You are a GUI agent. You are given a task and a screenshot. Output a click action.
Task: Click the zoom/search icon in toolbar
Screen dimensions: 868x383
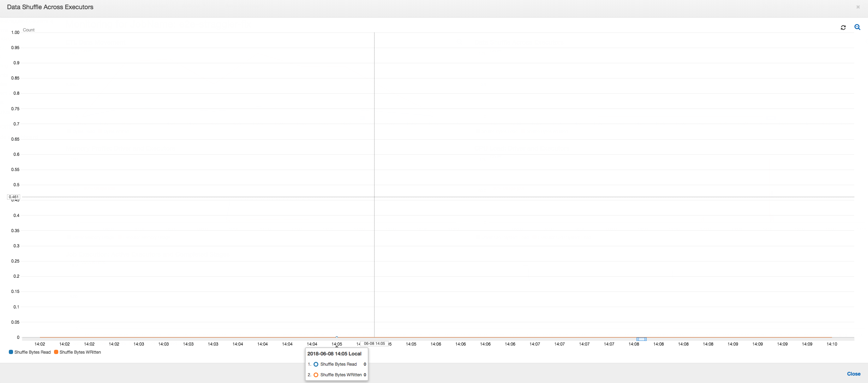coord(857,27)
